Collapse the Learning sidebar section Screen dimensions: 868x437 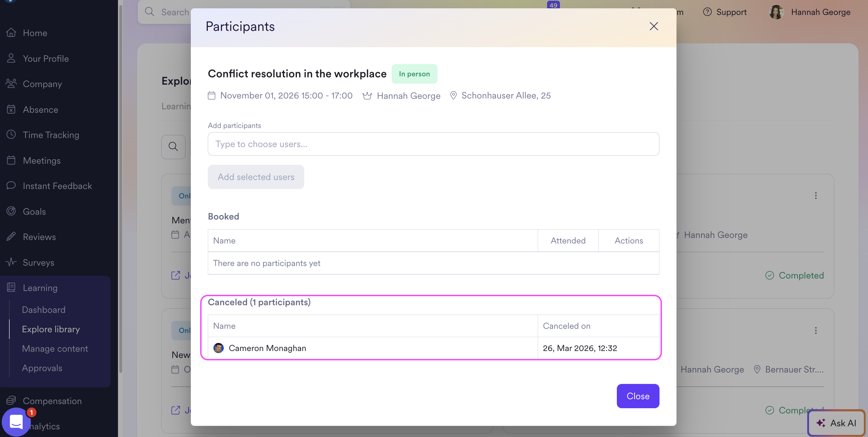coord(40,288)
